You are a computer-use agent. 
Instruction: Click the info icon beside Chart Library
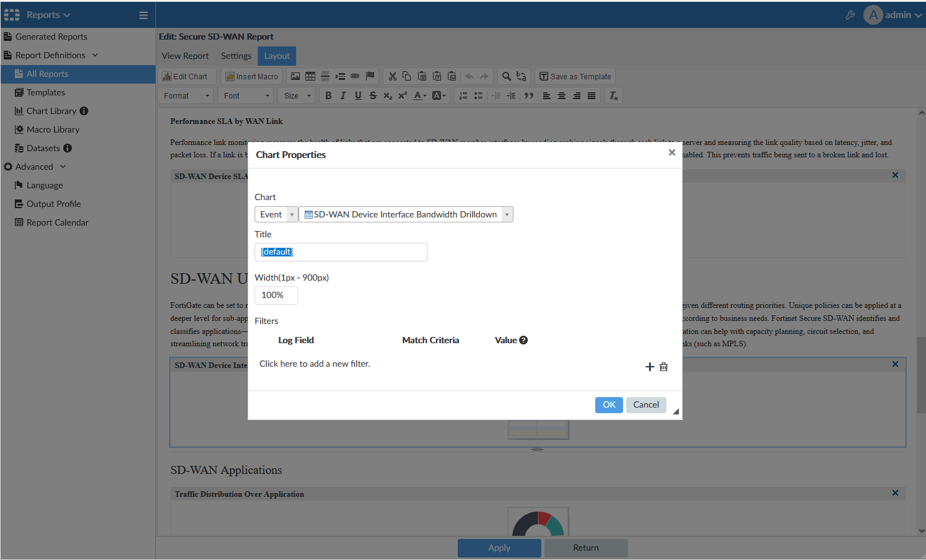(x=84, y=111)
